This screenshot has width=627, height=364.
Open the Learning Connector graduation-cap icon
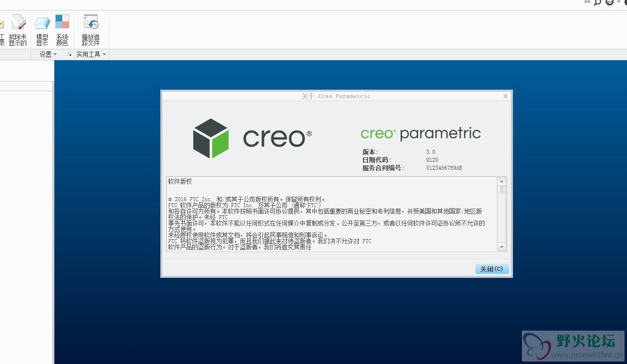(x=610, y=2)
